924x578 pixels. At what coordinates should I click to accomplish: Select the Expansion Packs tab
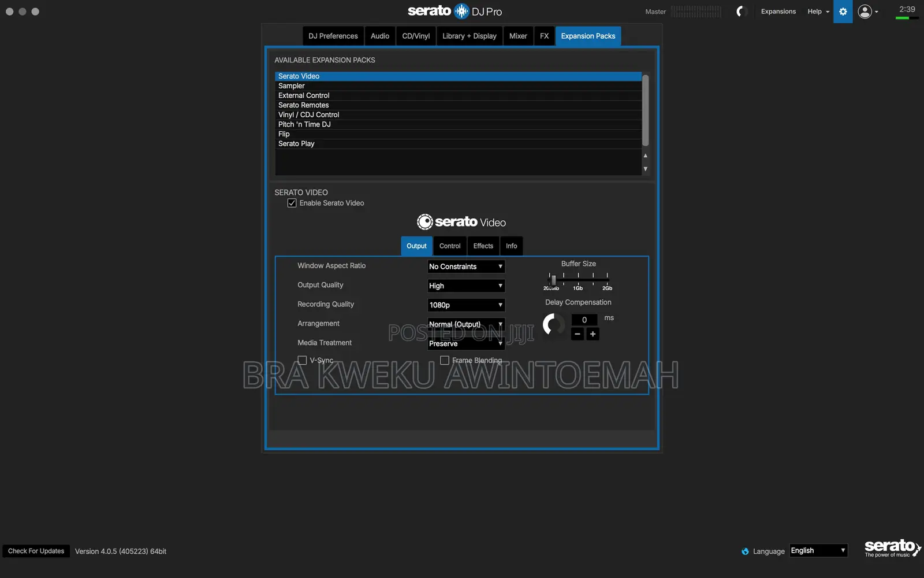click(588, 36)
